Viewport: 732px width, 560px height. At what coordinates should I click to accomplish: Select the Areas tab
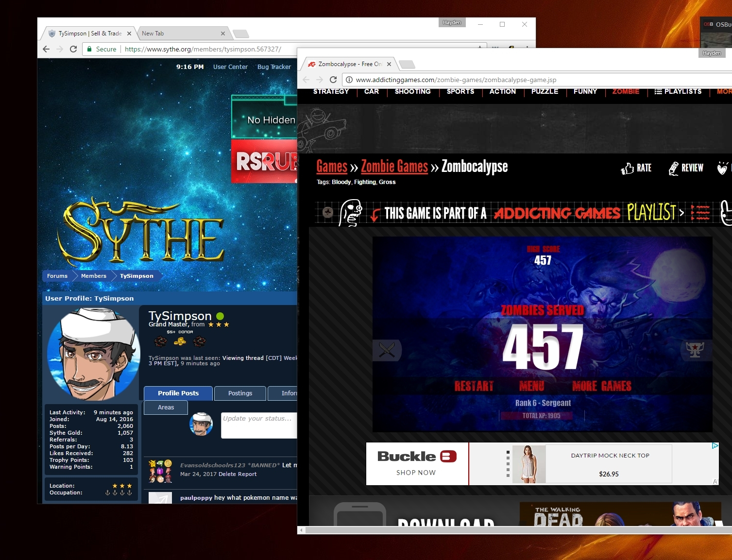(166, 407)
